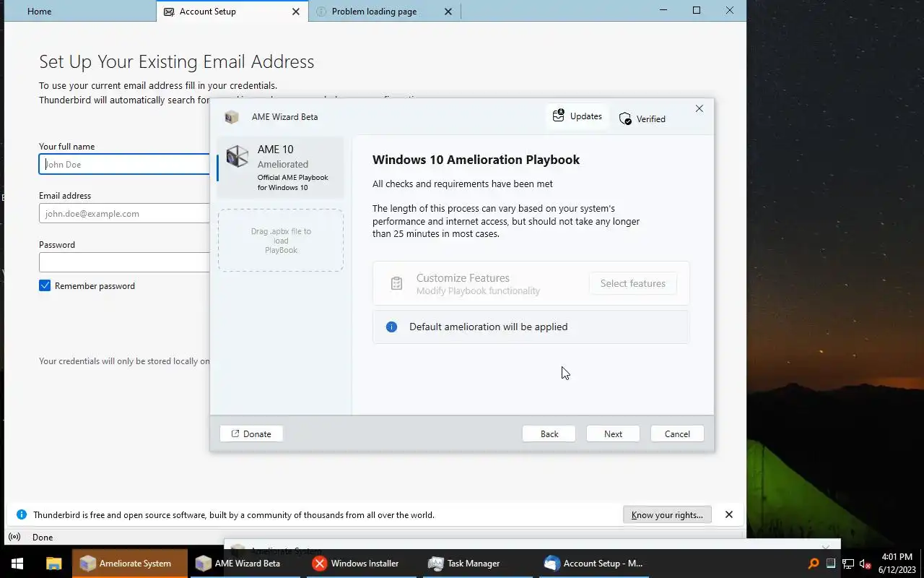924x578 pixels.
Task: Click the AME Wizard Beta cube logo icon
Action: 232,117
